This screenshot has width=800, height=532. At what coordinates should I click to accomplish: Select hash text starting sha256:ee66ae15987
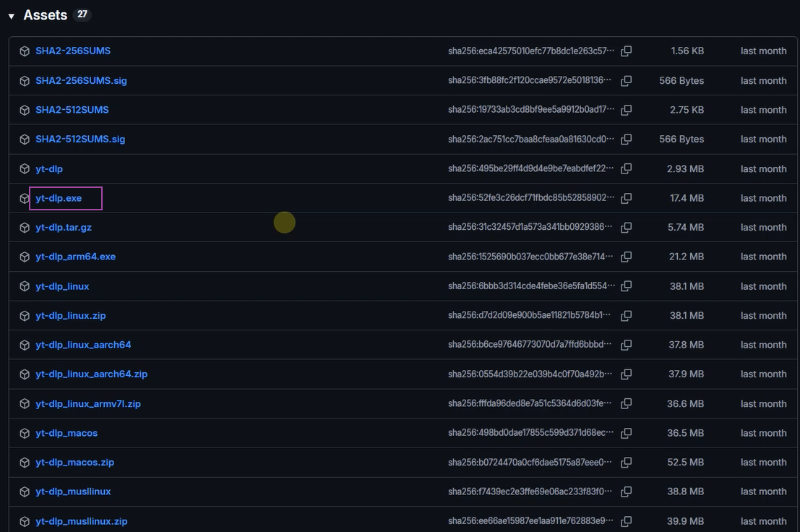pyautogui.click(x=531, y=521)
